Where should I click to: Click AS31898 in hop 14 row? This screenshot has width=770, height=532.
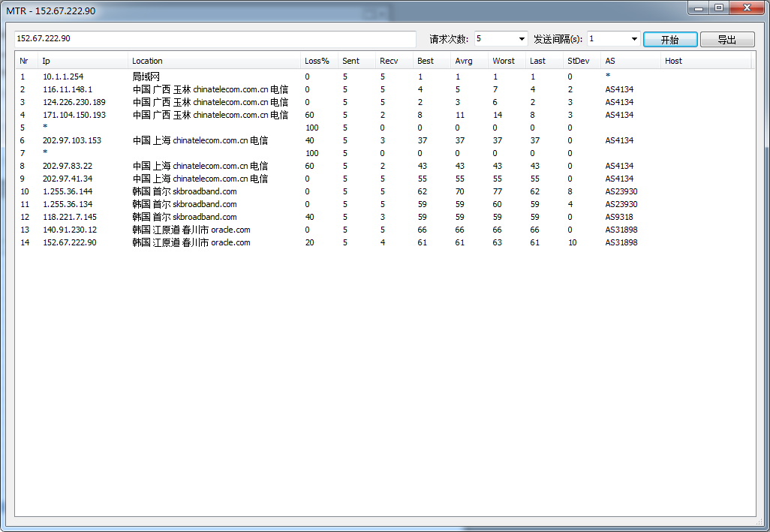pos(621,242)
